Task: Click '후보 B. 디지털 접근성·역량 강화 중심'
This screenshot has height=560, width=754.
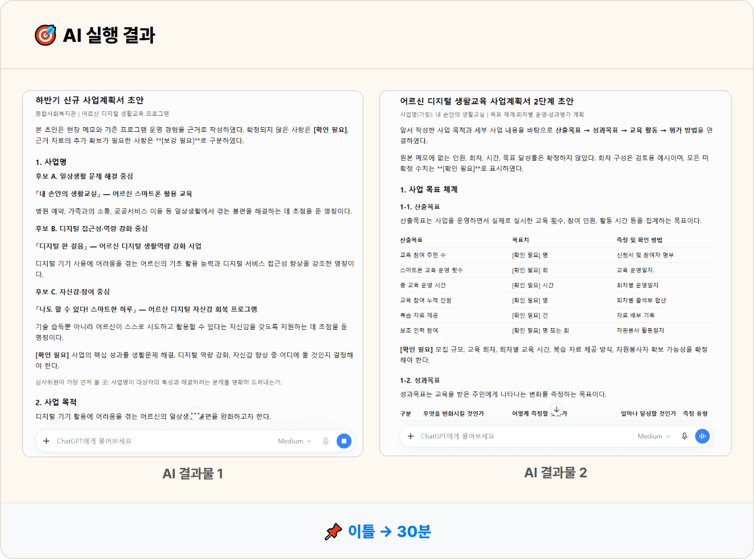Action: point(92,228)
